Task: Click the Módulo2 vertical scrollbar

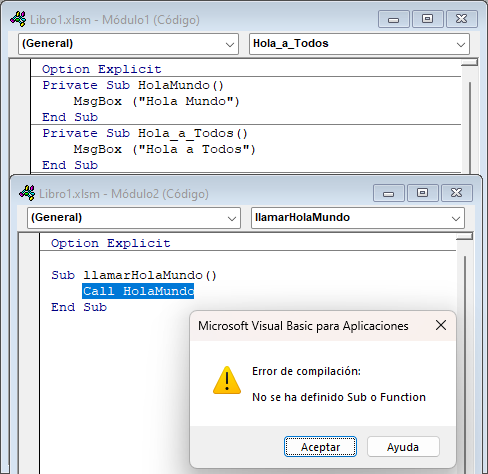Action: tap(465, 365)
